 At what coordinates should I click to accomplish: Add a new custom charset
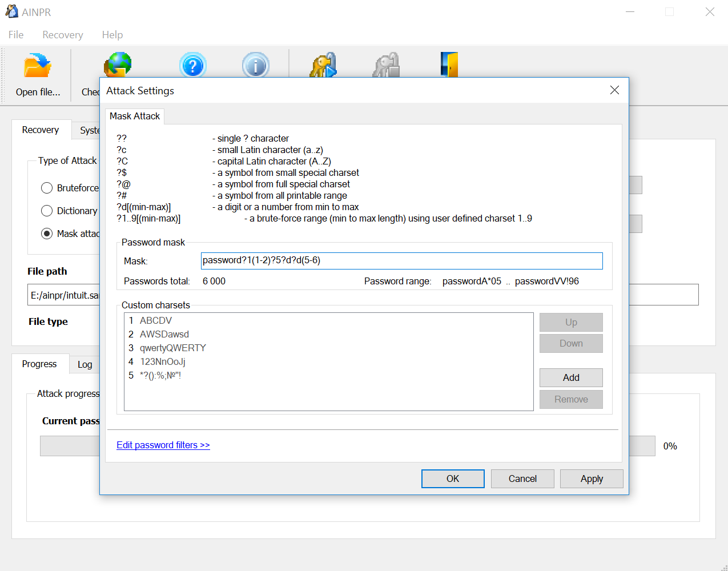point(570,377)
